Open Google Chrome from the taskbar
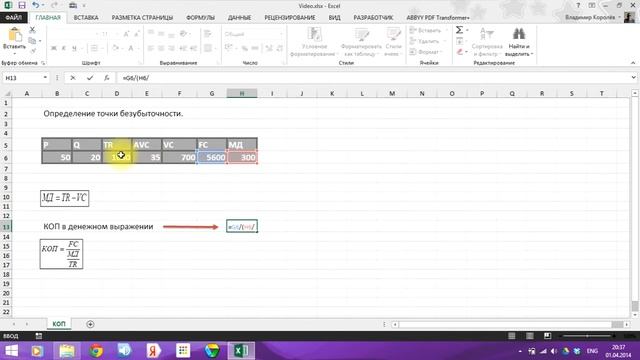640x360 pixels. (96, 351)
